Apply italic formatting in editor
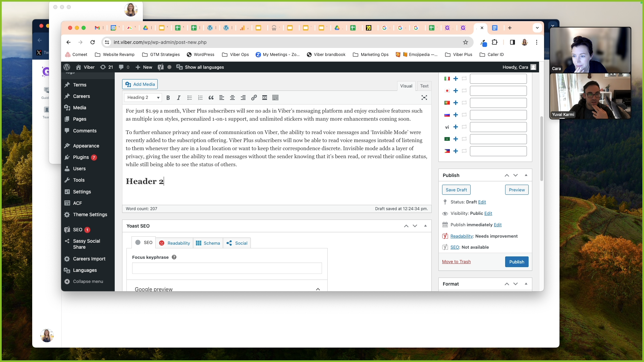Viewport: 644px width, 362px height. [179, 98]
